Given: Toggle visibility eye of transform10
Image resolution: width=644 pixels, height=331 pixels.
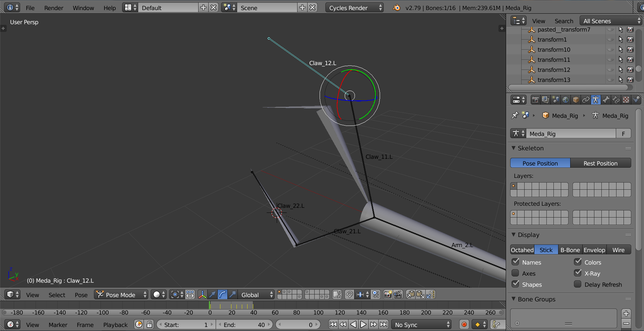Looking at the screenshot, I should (611, 50).
